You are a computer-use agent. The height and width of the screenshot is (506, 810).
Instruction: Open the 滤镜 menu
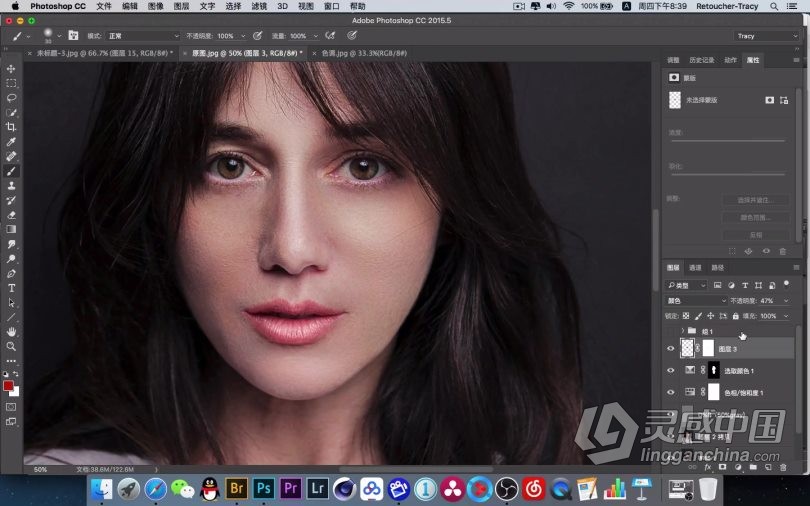pyautogui.click(x=259, y=6)
